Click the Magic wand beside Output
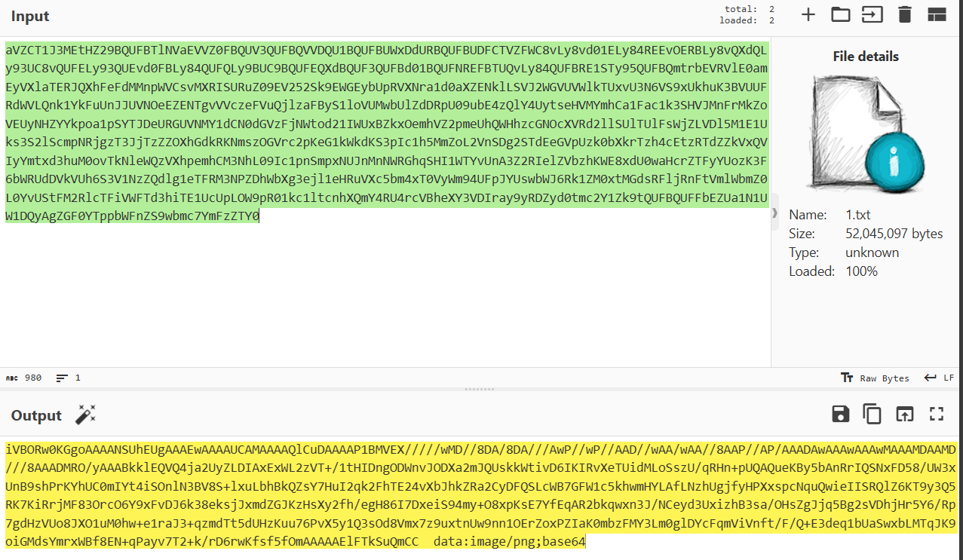 85,415
